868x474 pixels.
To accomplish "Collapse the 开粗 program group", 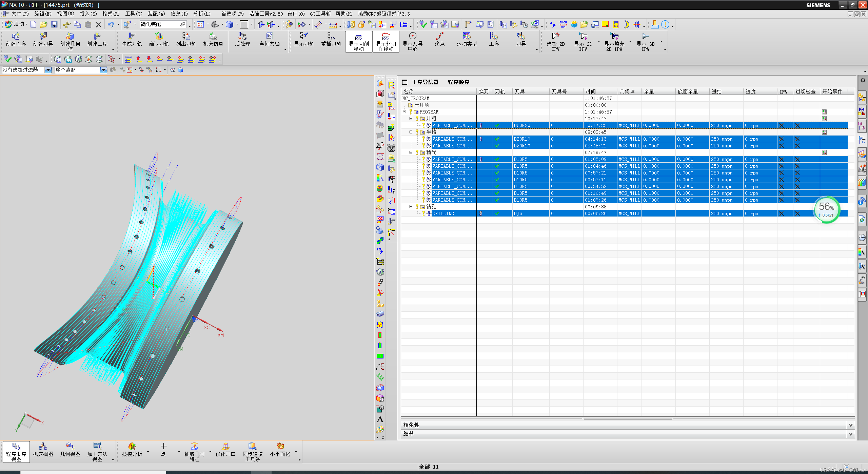I will tap(411, 119).
